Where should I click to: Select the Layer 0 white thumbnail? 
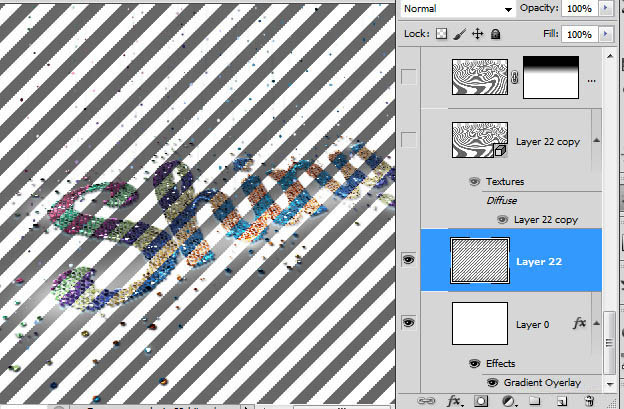point(480,323)
